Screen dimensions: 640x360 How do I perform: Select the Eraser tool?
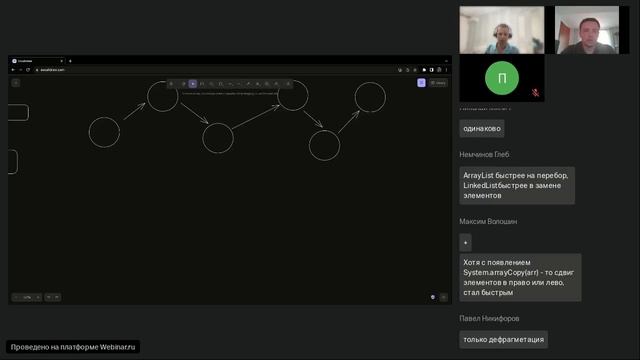click(x=276, y=84)
